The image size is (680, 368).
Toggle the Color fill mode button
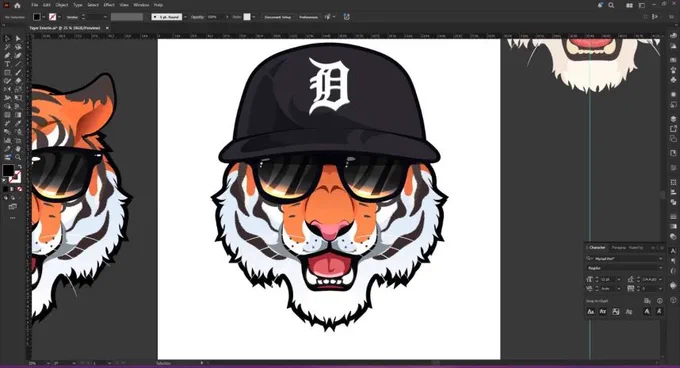tap(6, 189)
